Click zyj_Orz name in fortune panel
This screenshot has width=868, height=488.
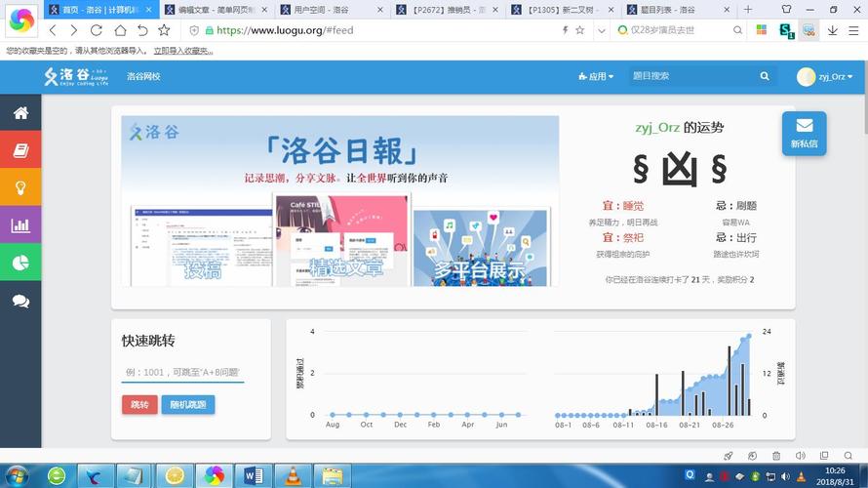point(657,128)
